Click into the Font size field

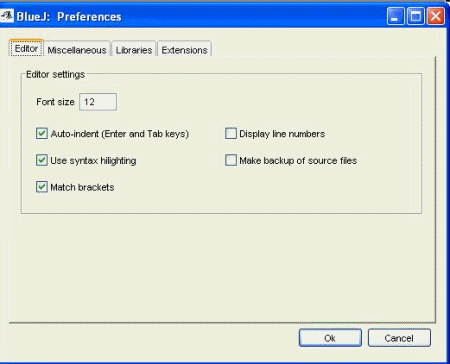[x=98, y=102]
